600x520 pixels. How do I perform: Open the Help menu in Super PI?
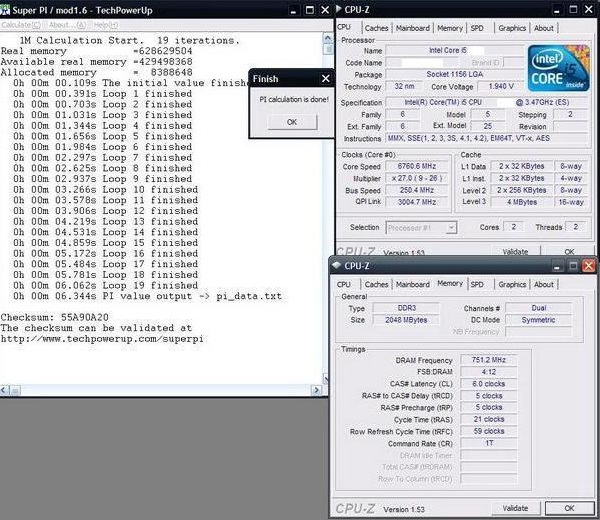[105, 25]
